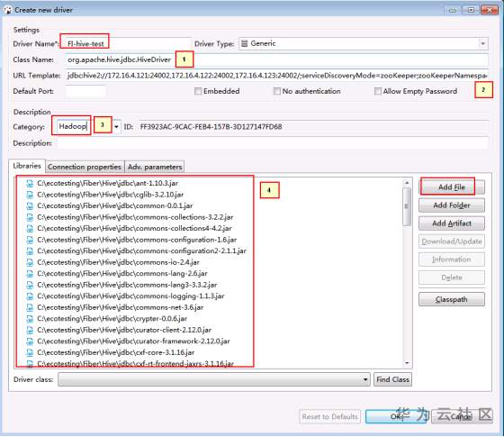The width and height of the screenshot is (504, 437).
Task: Toggle Allow Empty Password checkbox
Action: (378, 91)
